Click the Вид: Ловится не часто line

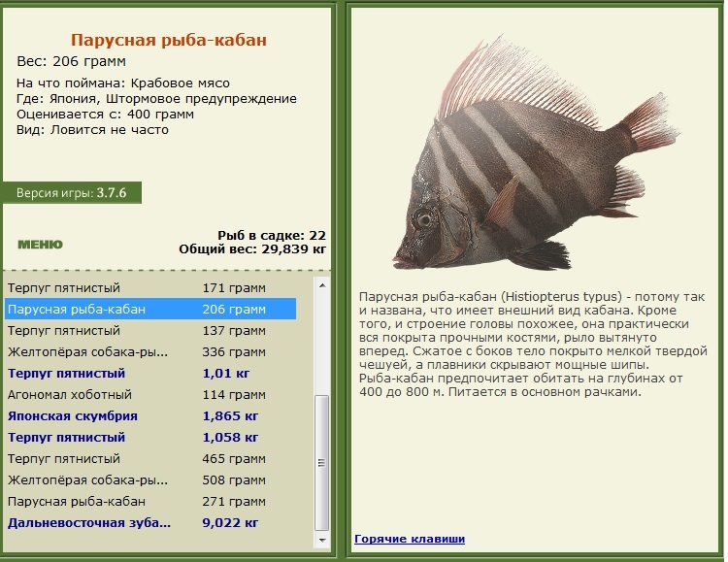pyautogui.click(x=92, y=130)
